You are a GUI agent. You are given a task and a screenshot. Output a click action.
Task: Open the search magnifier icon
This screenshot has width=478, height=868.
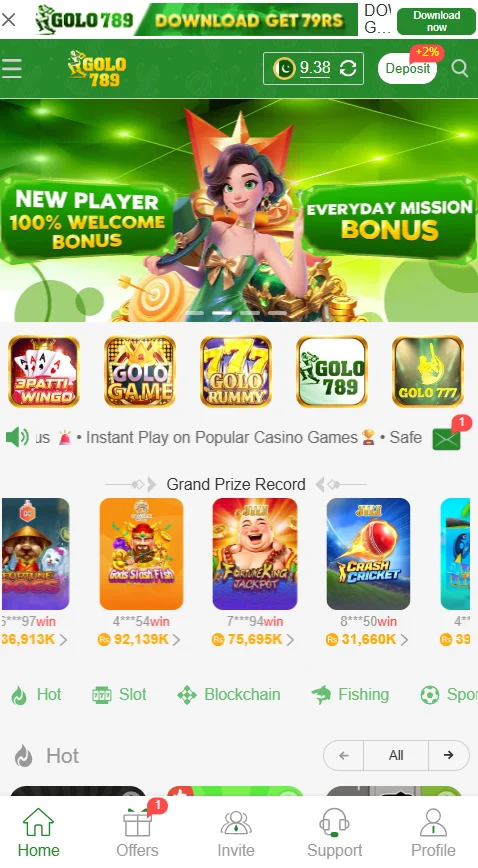[x=459, y=68]
